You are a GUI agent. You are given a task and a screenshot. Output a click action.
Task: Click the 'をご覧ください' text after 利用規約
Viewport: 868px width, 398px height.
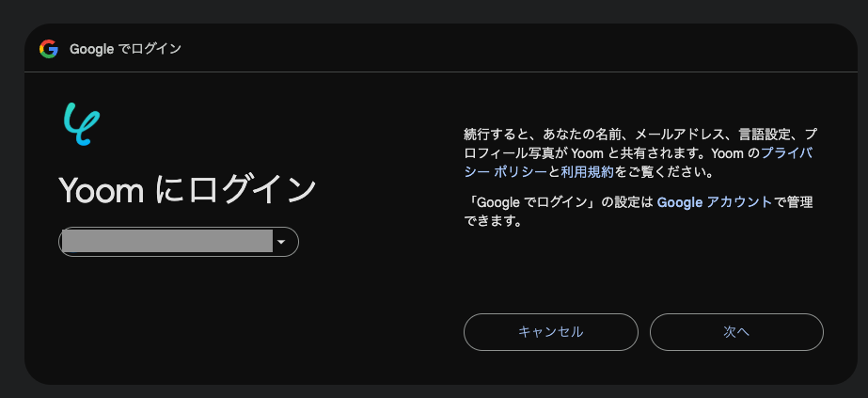(x=663, y=171)
